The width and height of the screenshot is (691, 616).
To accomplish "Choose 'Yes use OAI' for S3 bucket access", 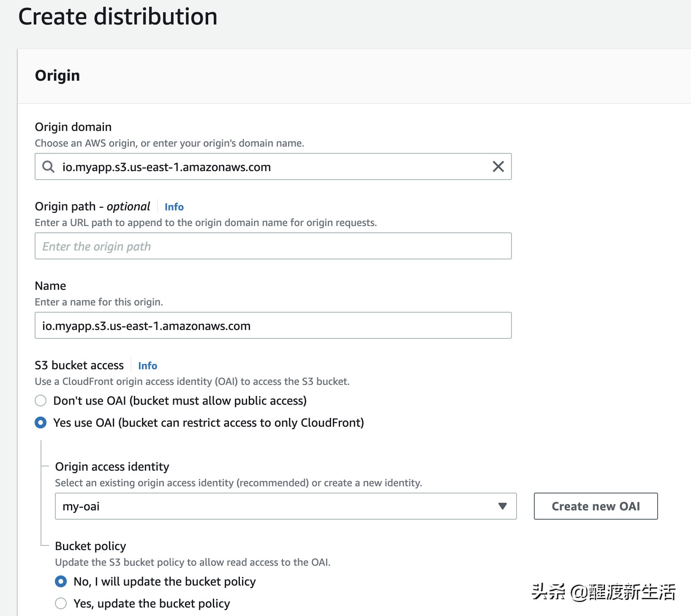I will pos(40,422).
